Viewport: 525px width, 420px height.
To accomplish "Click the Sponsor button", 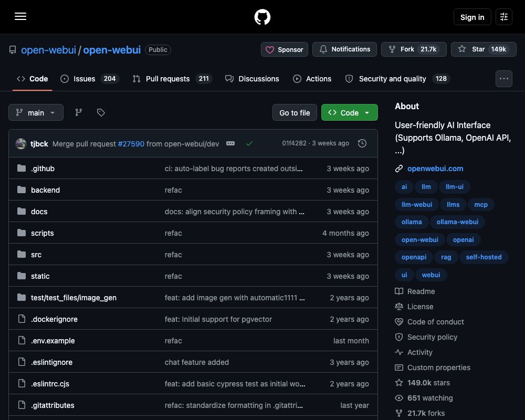I will point(284,49).
